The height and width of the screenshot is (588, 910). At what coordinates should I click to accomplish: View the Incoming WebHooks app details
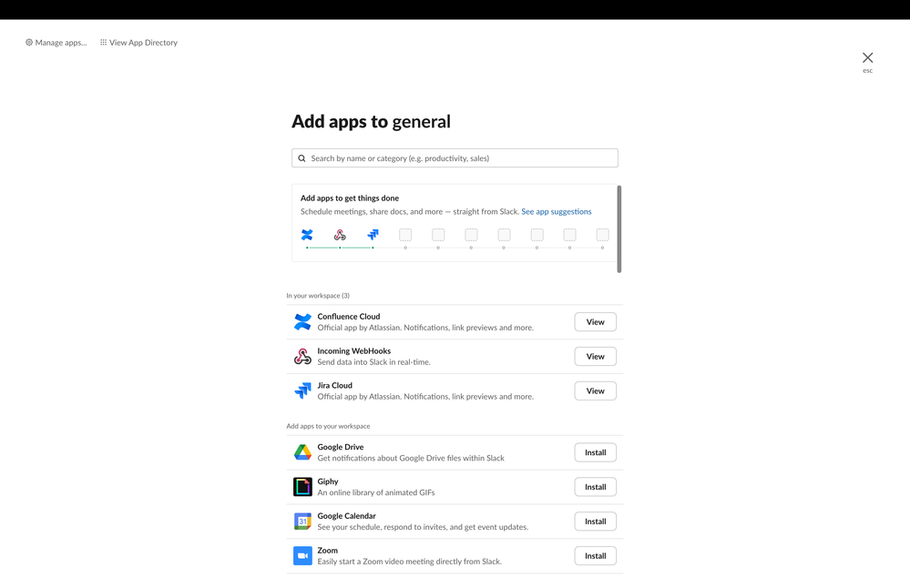pyautogui.click(x=595, y=356)
